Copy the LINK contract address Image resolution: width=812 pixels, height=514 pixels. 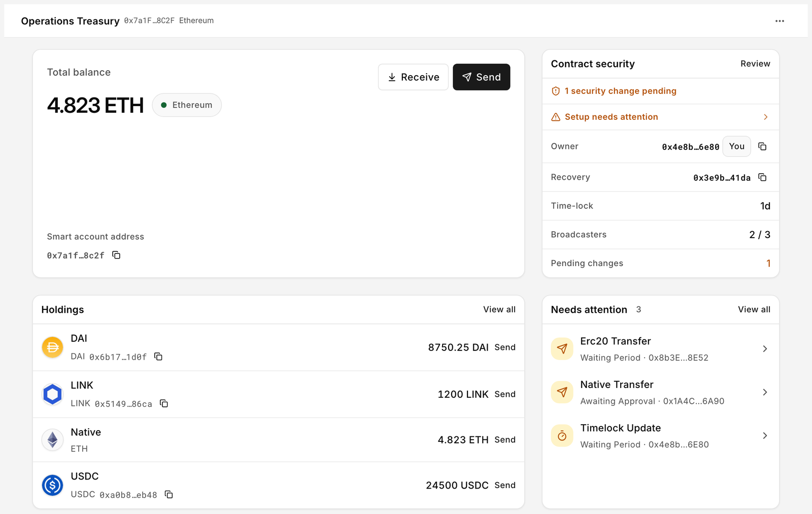[x=164, y=403]
